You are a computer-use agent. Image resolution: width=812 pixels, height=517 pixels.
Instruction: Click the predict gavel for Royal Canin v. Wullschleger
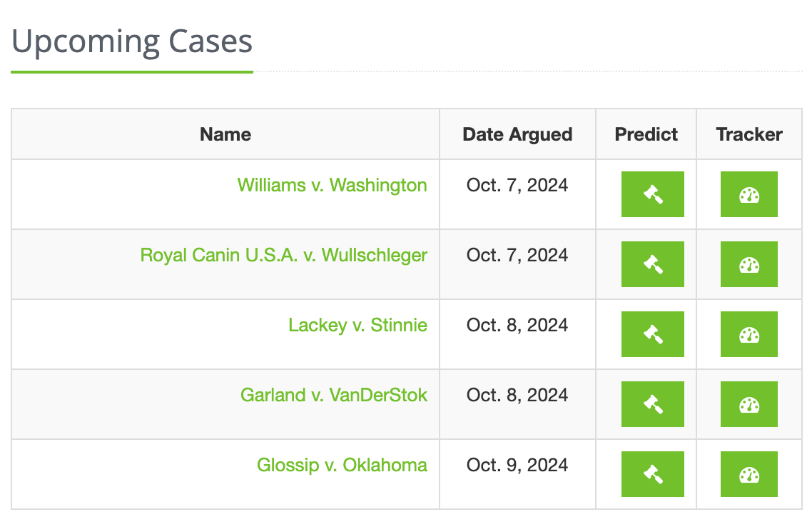(652, 264)
